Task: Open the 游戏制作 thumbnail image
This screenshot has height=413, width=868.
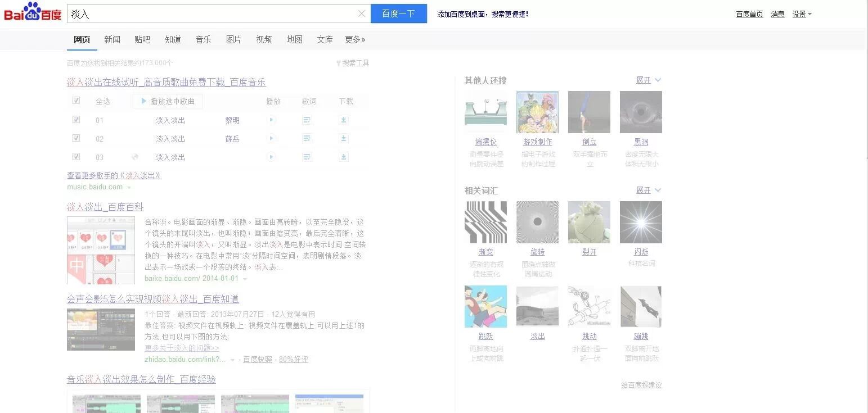Action: tap(537, 112)
